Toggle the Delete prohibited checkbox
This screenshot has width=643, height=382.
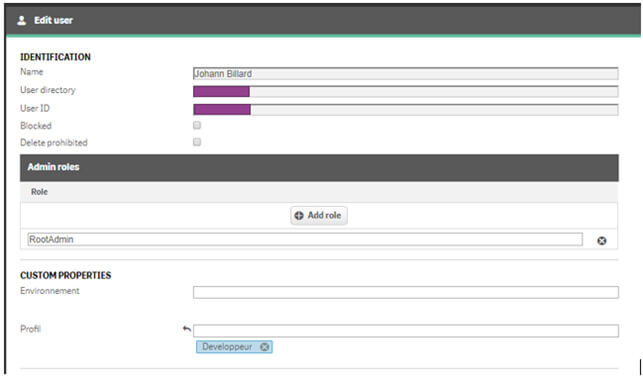pos(197,142)
